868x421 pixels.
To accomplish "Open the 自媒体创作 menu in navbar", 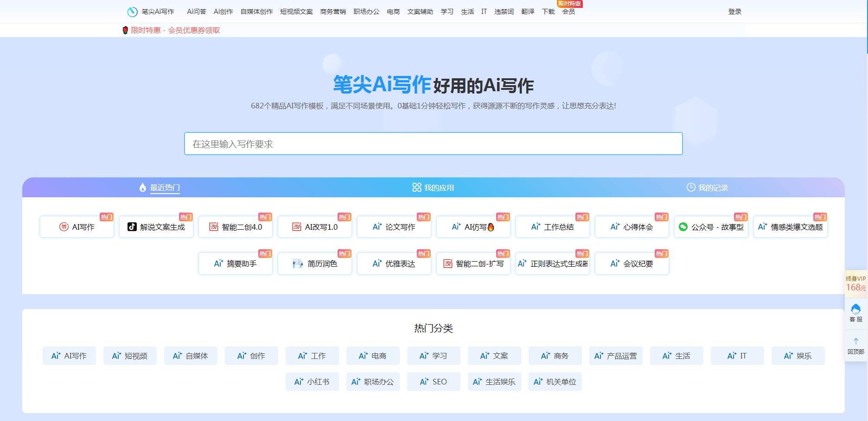I will [x=256, y=12].
